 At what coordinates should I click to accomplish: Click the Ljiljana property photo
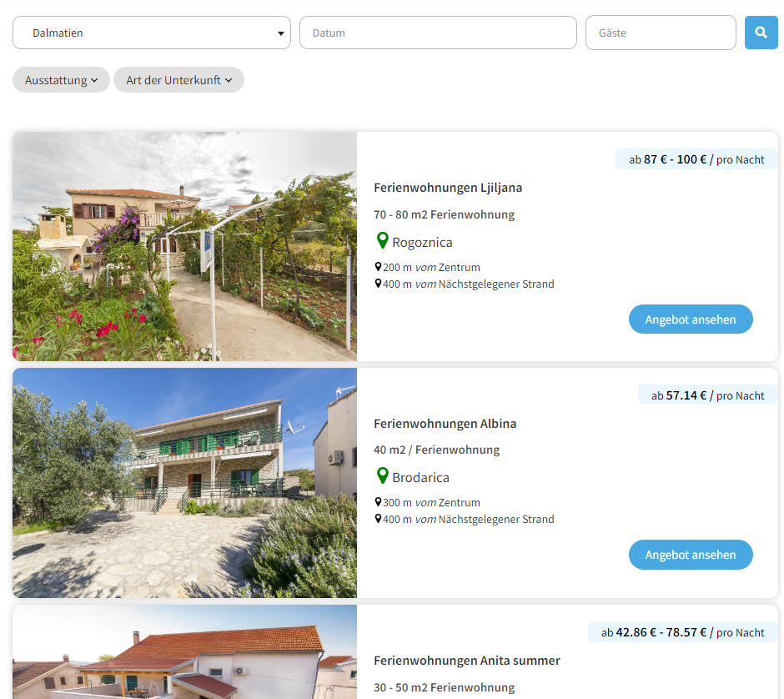click(184, 246)
